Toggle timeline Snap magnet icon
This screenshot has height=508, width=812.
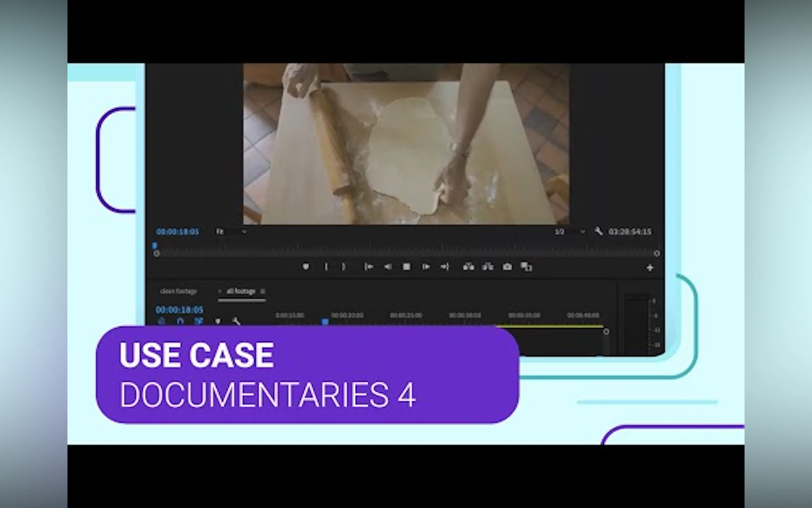(180, 321)
